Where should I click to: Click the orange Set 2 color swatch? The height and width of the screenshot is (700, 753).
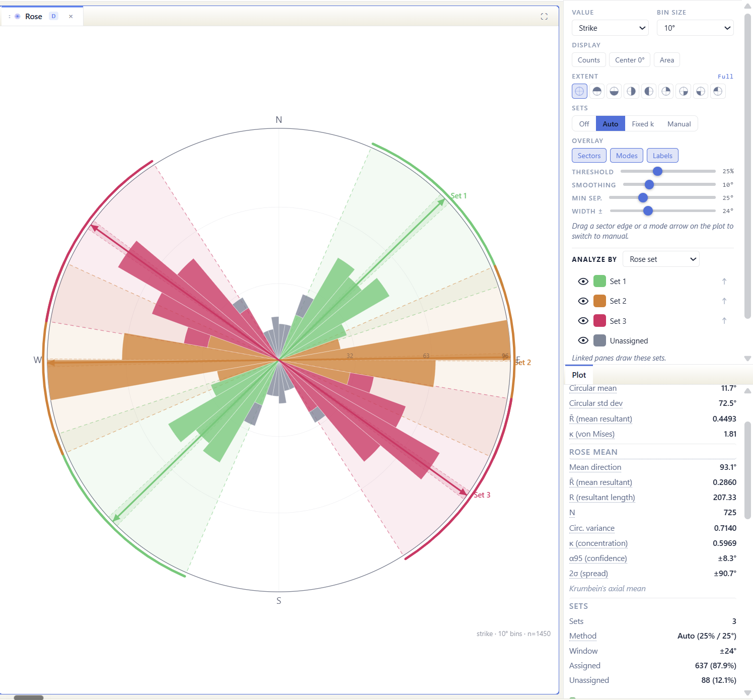[x=599, y=301]
